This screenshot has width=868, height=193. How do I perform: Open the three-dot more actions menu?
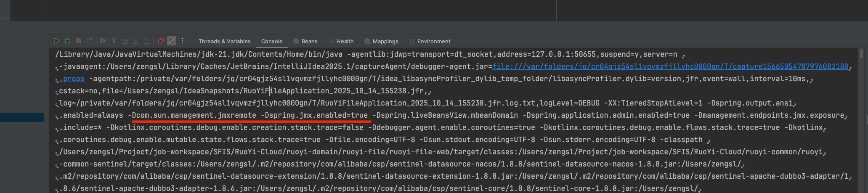coord(183,41)
